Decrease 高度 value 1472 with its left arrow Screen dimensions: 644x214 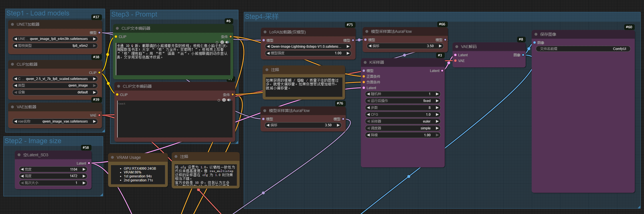[22, 176]
